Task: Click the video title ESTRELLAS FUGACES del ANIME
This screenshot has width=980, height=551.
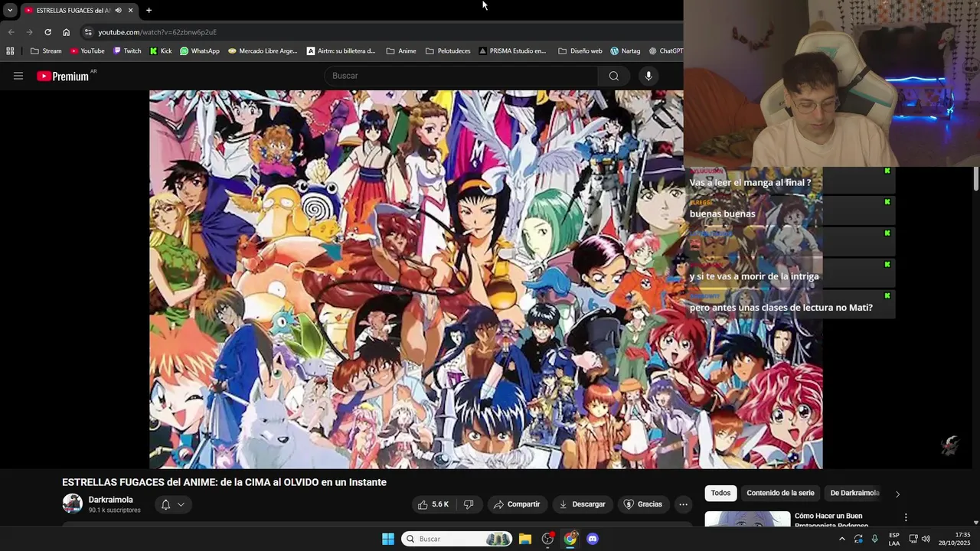Action: coord(224,482)
